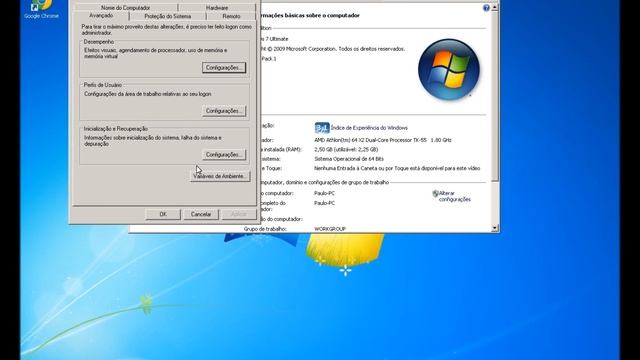This screenshot has width=640, height=360.
Task: Click the vertical scrollbar thumb in System window
Action: [495, 96]
